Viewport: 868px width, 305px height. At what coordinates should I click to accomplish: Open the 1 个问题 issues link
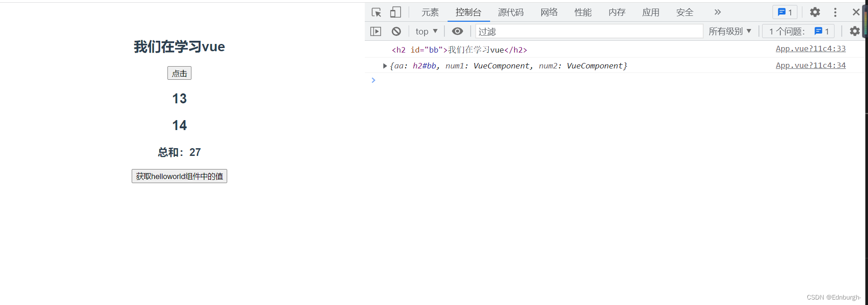coord(798,31)
